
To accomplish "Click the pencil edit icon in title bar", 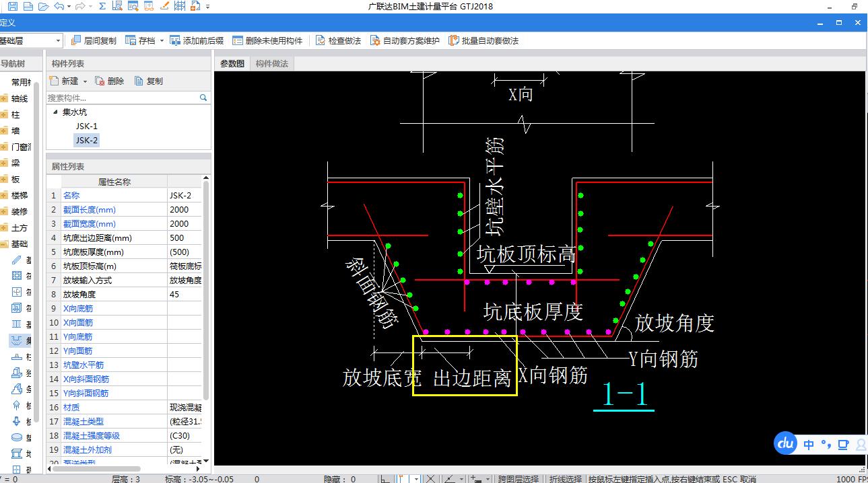I will pos(164,6).
